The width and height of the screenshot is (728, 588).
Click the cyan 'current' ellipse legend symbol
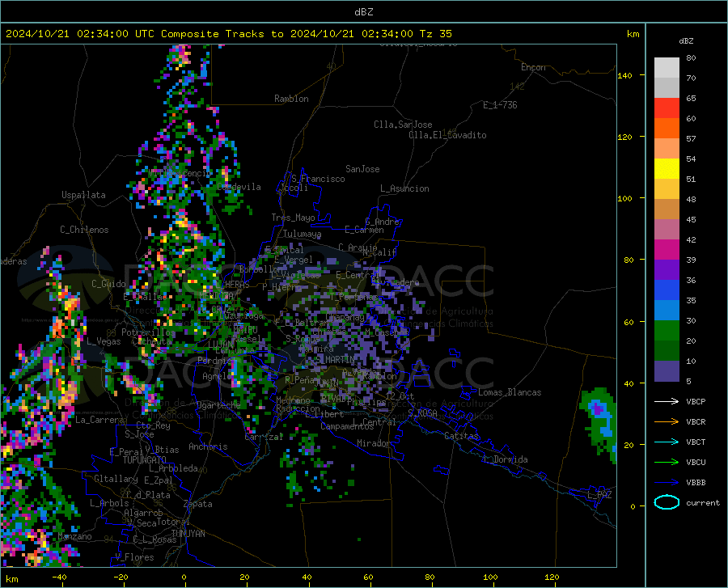coord(667,502)
